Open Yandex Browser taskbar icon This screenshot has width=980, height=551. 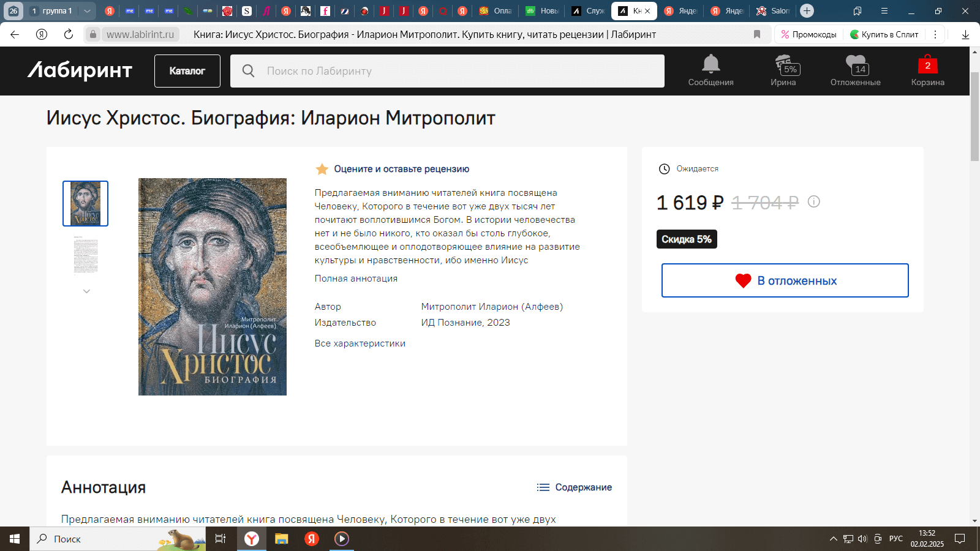point(252,539)
